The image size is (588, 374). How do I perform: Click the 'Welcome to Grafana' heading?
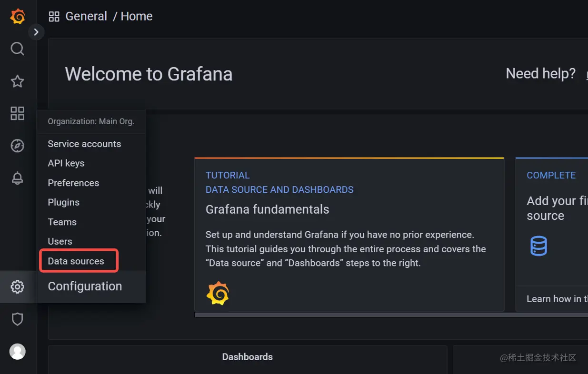(x=149, y=74)
